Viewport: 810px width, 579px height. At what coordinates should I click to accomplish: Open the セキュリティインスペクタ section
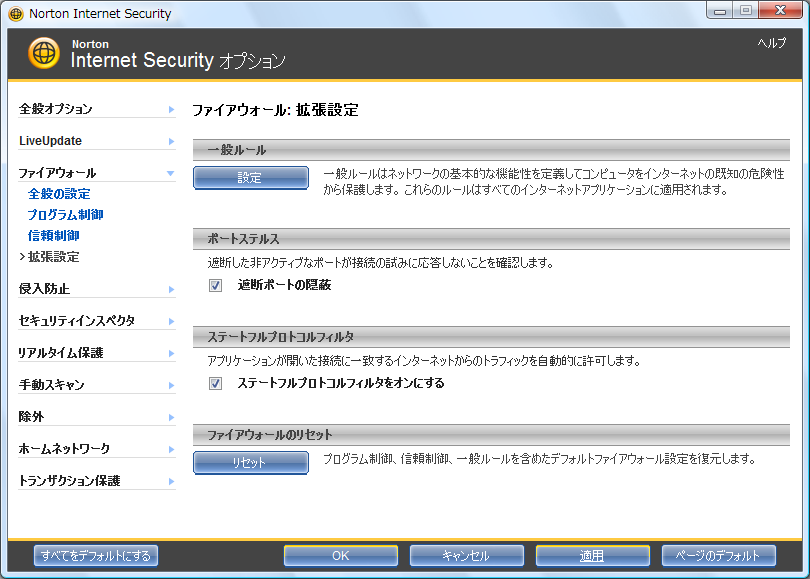coord(76,321)
